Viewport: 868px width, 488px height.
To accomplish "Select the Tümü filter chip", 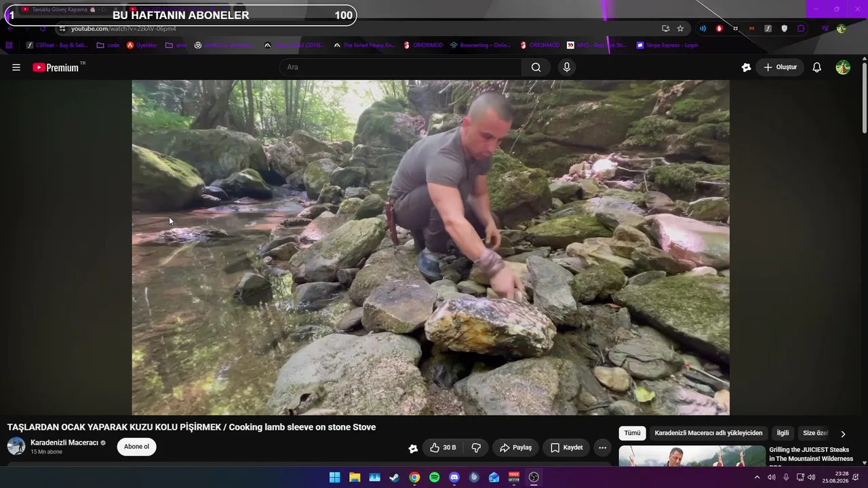I will pyautogui.click(x=632, y=433).
